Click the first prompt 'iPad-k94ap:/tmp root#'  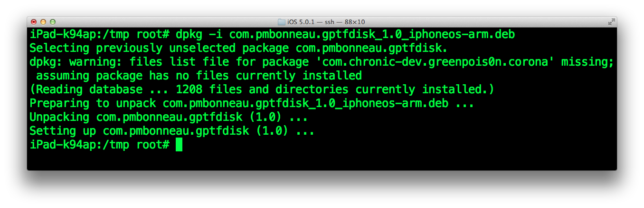tap(100, 35)
